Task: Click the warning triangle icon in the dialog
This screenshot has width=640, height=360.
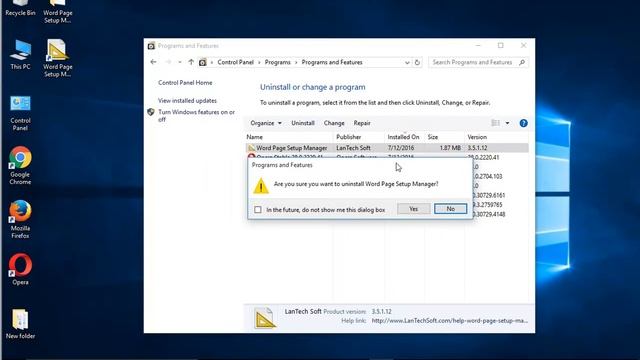Action: point(261,186)
